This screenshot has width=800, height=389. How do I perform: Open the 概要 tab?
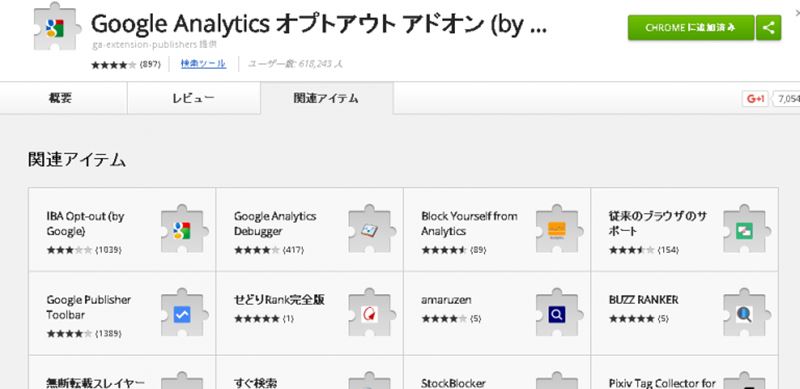60,98
